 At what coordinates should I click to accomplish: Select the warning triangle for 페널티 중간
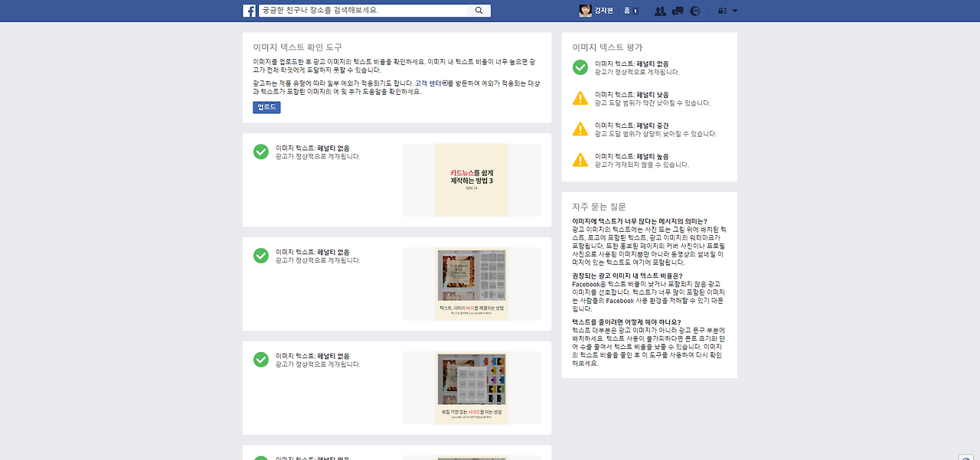point(580,129)
